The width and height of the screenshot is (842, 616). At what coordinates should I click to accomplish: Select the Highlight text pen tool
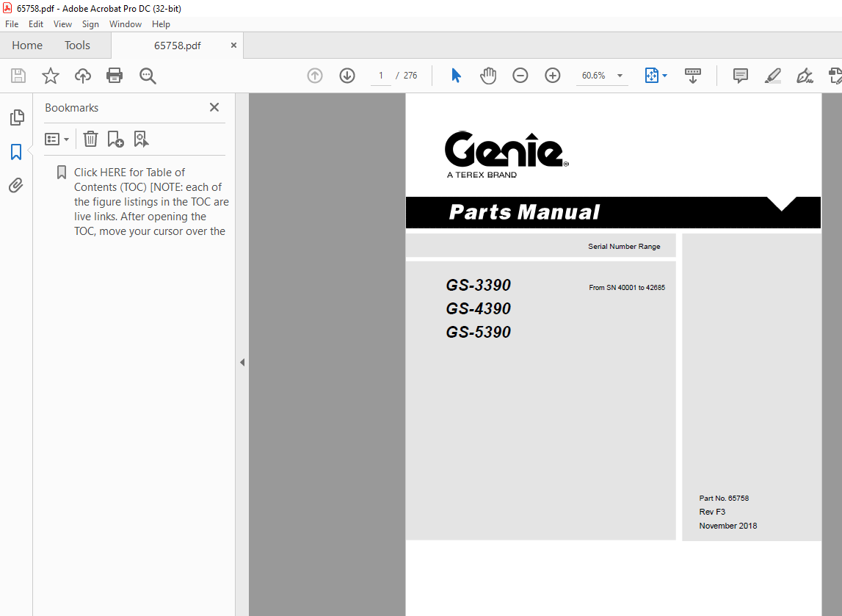[773, 76]
